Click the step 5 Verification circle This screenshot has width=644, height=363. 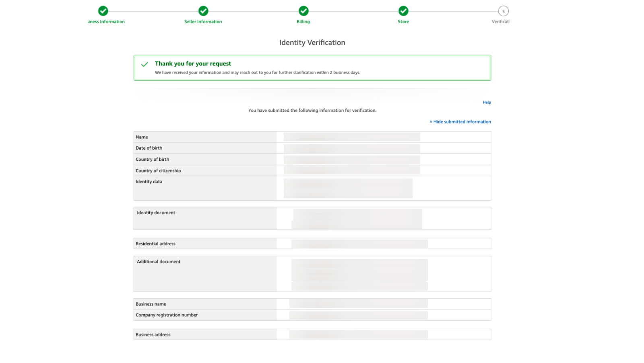click(503, 11)
